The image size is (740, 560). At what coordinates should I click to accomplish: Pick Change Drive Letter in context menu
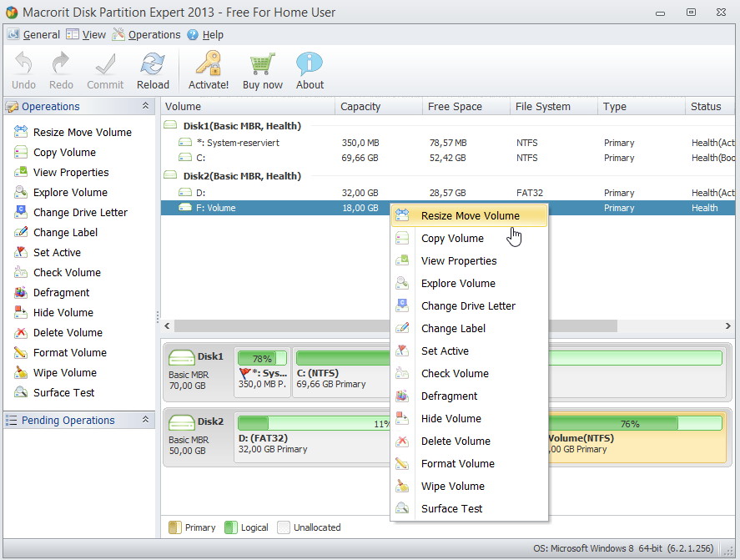(x=470, y=306)
